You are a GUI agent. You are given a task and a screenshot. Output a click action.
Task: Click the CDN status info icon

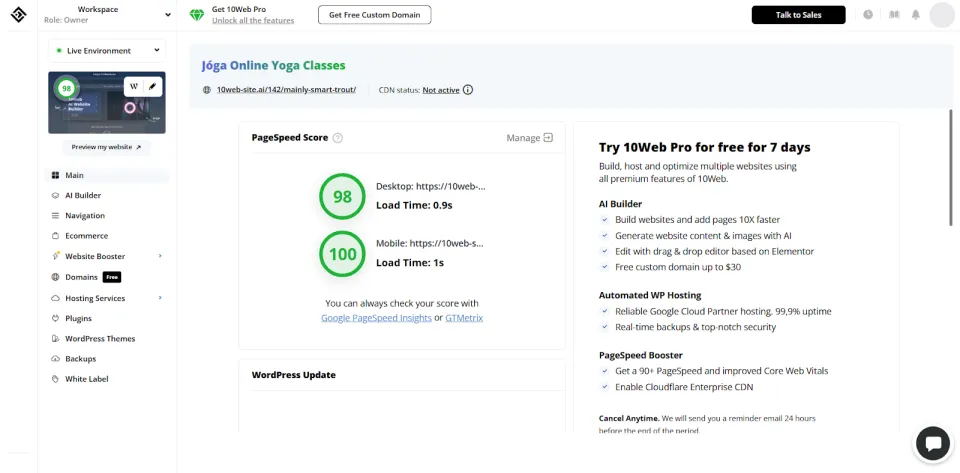[468, 90]
